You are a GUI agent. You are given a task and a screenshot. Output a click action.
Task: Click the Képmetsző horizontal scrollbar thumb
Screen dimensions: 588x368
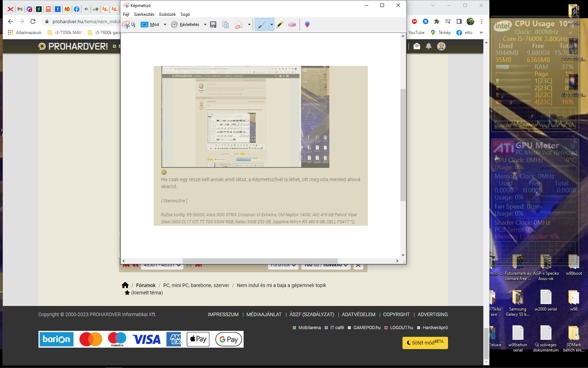(x=260, y=261)
